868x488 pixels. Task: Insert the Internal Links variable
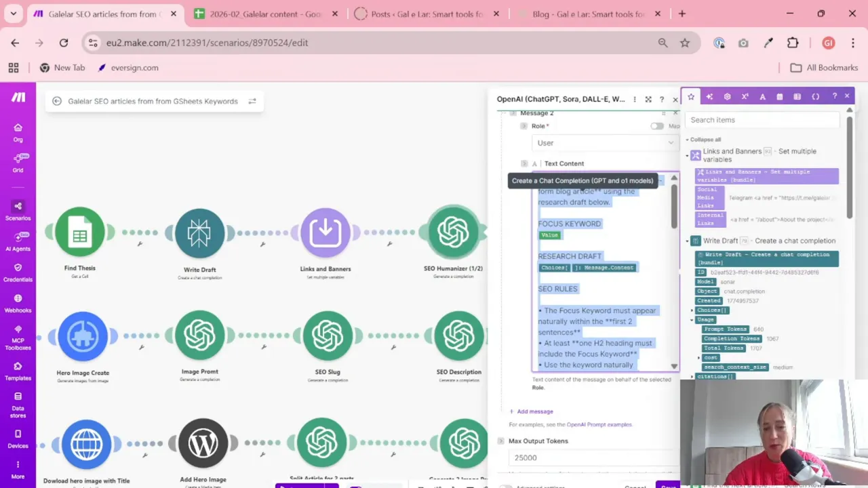[710, 219]
